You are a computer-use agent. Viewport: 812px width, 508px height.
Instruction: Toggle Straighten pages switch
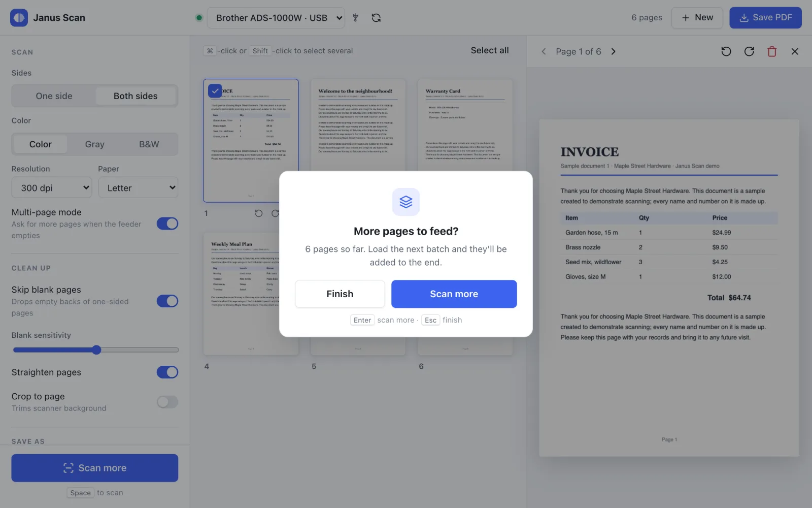click(x=167, y=372)
